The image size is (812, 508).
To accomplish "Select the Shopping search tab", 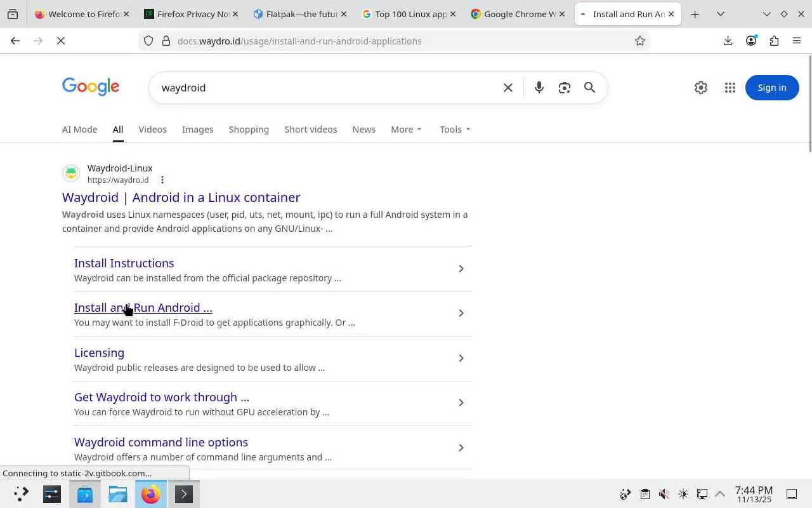I will click(x=249, y=130).
